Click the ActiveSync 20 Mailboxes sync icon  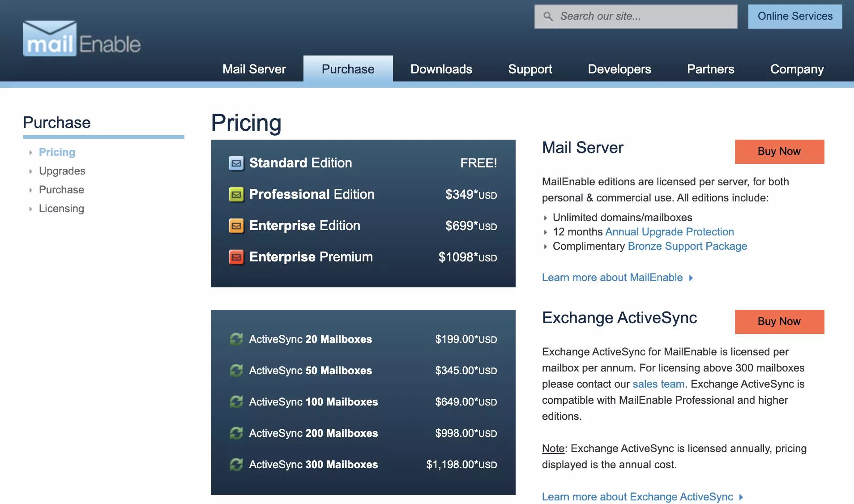237,339
